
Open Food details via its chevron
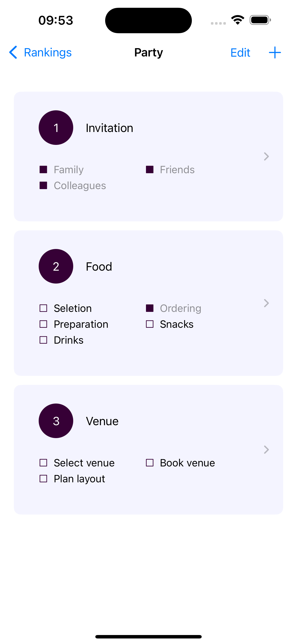267,303
